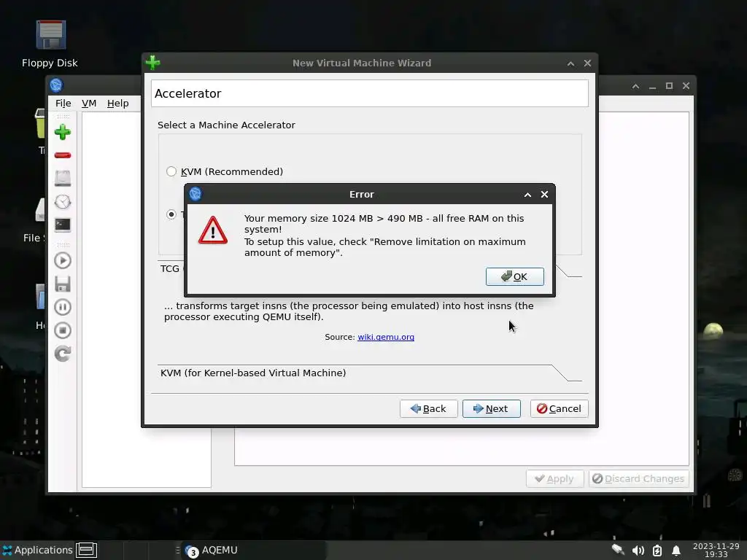Viewport: 747px width, 560px height.
Task: Roll up the wizard window title bar arrow
Action: [570, 63]
